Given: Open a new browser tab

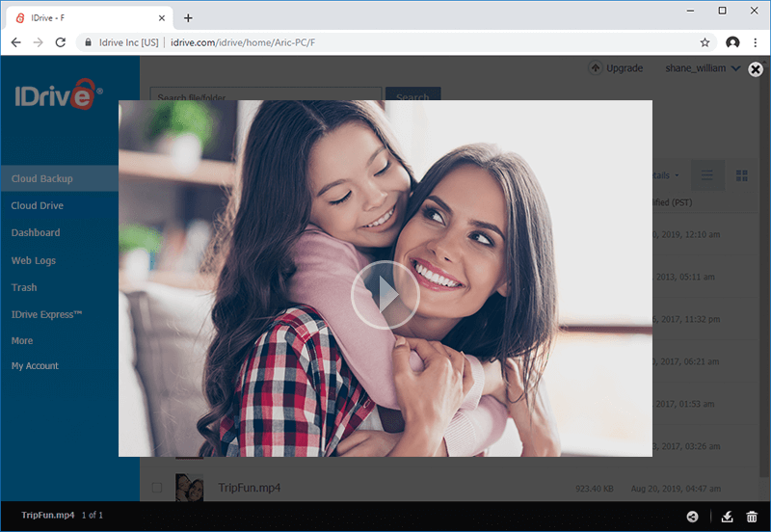Looking at the screenshot, I should (x=188, y=18).
